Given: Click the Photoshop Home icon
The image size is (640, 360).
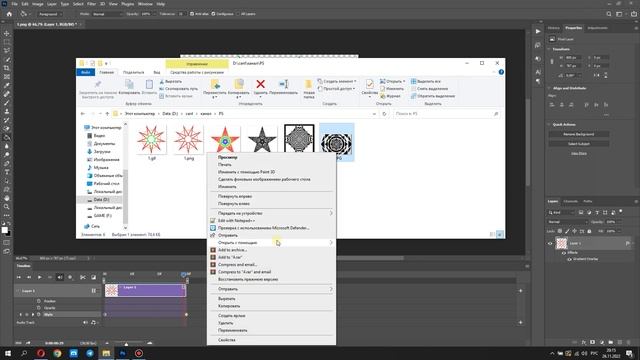Looking at the screenshot, I should 9,14.
